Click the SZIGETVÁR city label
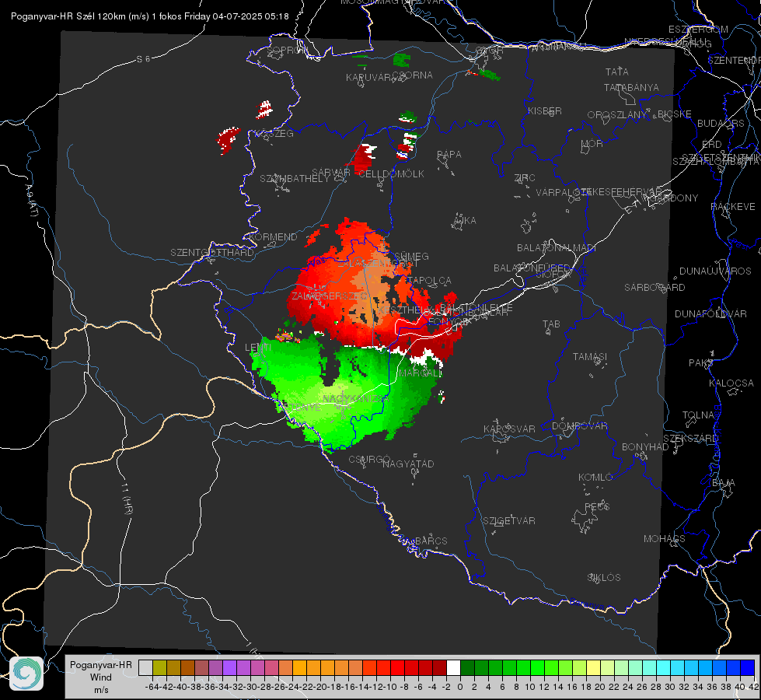Image resolution: width=761 pixels, height=700 pixels. 509,521
